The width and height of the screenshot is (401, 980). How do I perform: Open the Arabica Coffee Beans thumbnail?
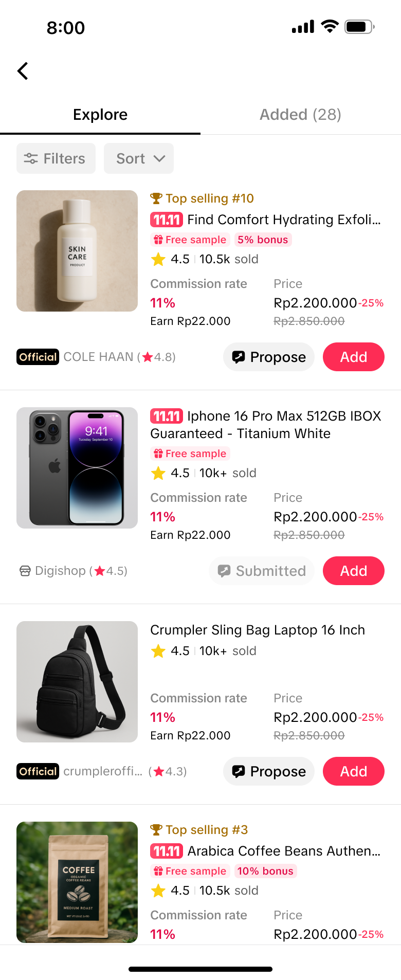(77, 882)
